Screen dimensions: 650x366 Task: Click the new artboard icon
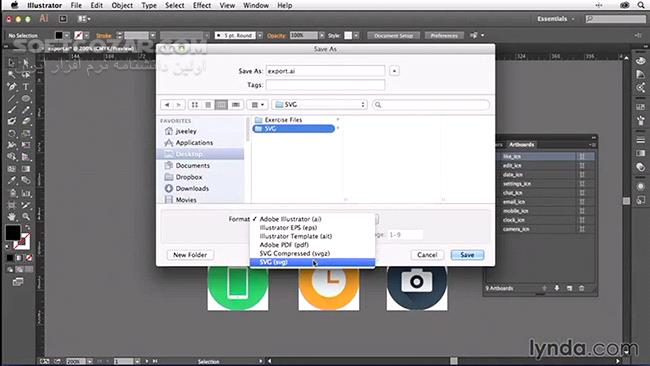point(569,288)
